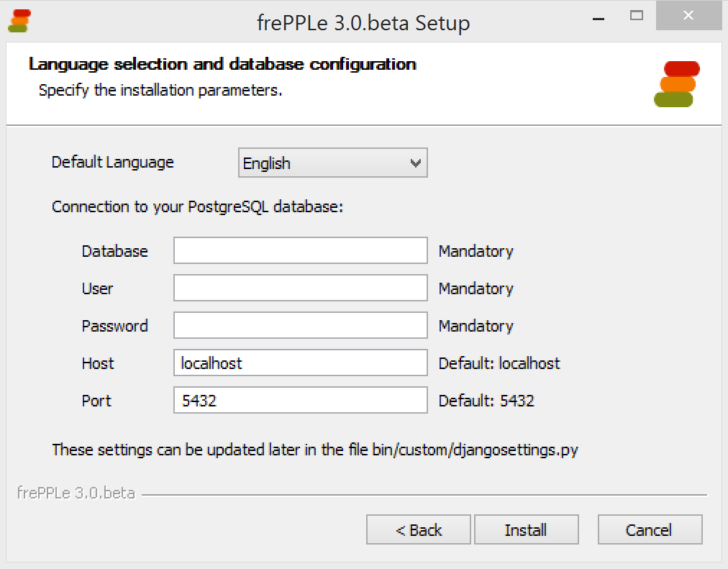Close the frePPLe Setup window
Image resolution: width=728 pixels, height=569 pixels.
tap(688, 15)
